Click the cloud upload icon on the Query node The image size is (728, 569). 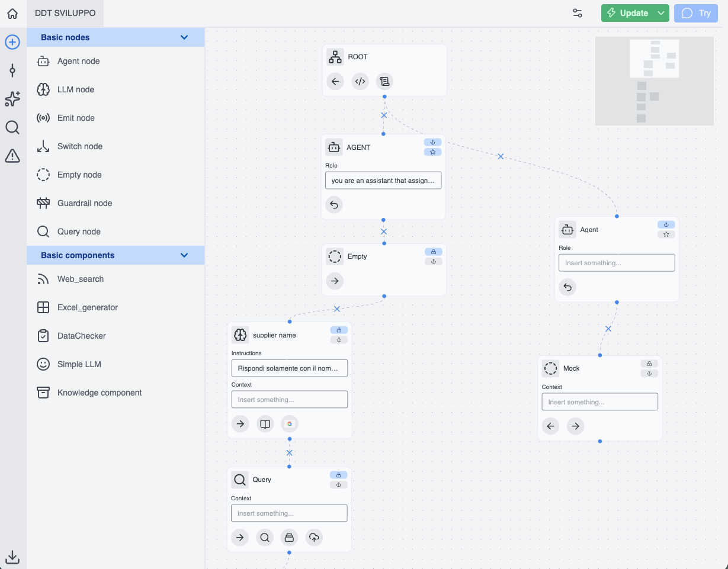pyautogui.click(x=315, y=537)
